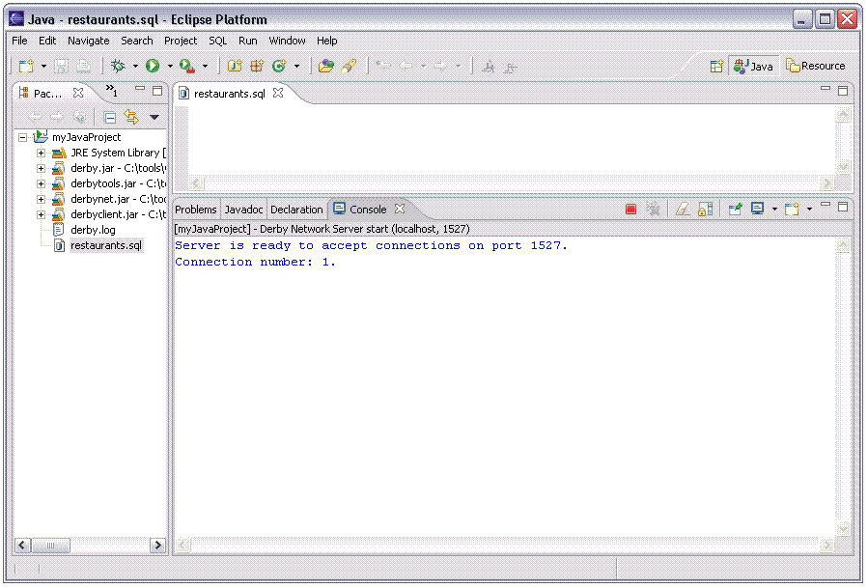Terminate the server with red stop button

pos(630,210)
